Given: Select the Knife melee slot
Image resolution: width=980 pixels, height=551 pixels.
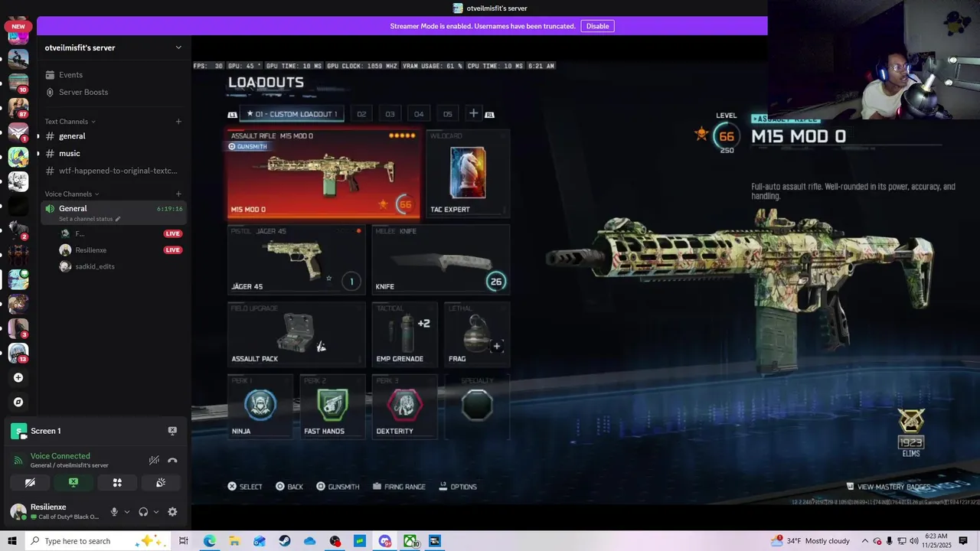Looking at the screenshot, I should click(x=441, y=259).
